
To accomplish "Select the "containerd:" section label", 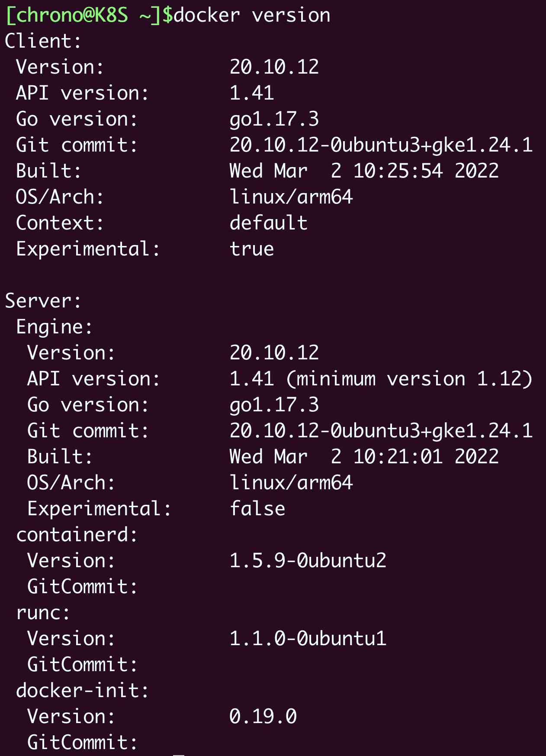I will (x=77, y=535).
